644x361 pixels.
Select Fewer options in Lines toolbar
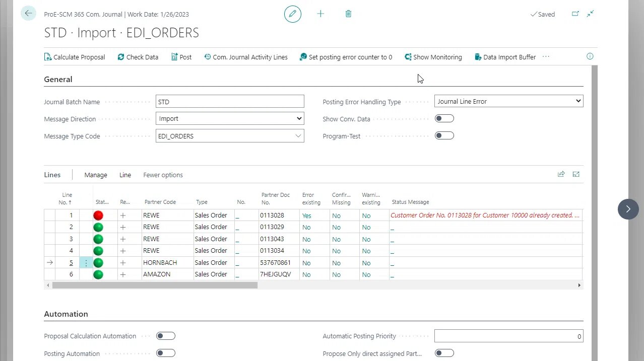[x=163, y=175]
